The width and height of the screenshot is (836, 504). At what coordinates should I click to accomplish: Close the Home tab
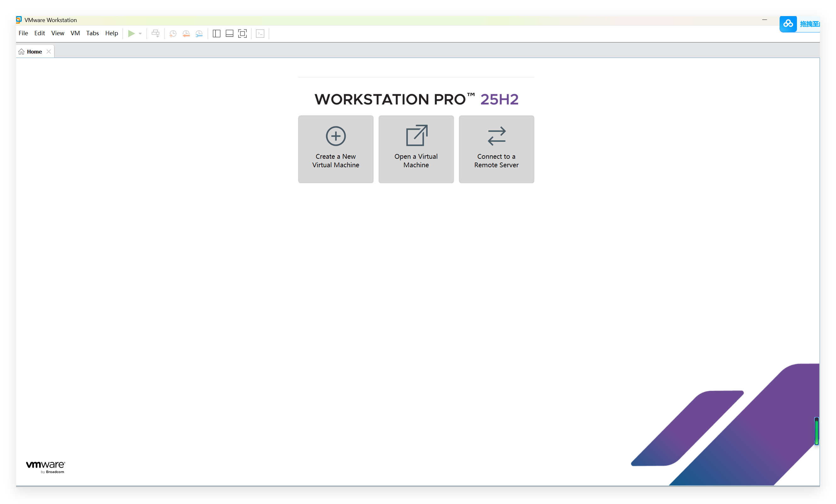coord(49,52)
